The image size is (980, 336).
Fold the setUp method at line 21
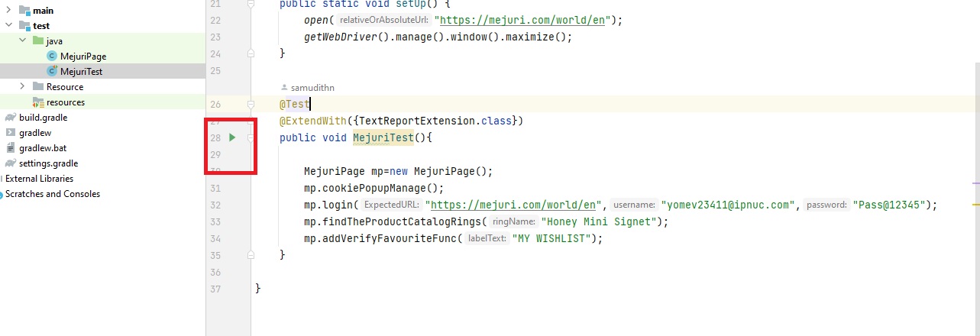point(251,4)
